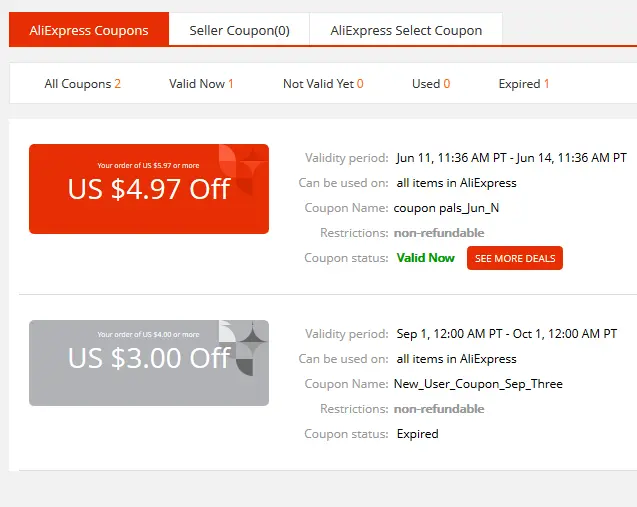This screenshot has height=507, width=637.
Task: Click the first coupon's non-refundable restriction
Action: click(x=439, y=233)
